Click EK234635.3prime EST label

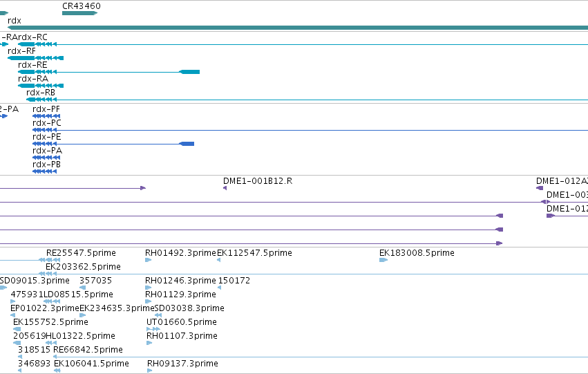tap(117, 309)
